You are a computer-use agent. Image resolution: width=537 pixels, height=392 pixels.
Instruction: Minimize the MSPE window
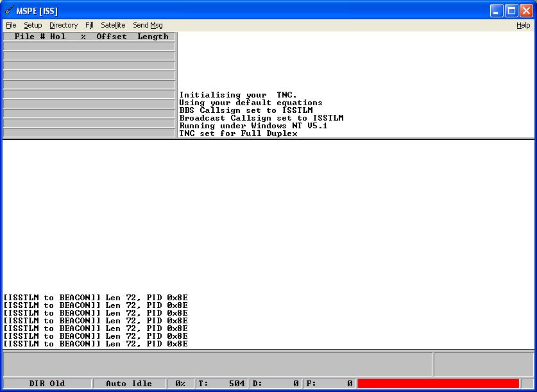(497, 10)
